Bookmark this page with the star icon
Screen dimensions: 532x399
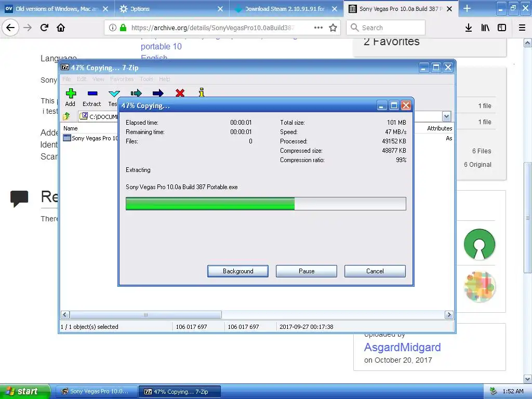click(333, 28)
